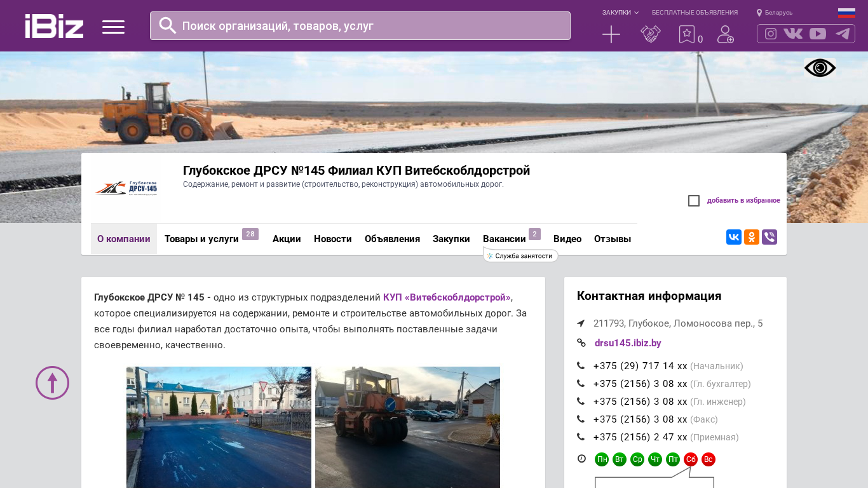Select Saturday 'Сб' working hours indicator
Image resolution: width=868 pixels, height=488 pixels.
tap(690, 459)
